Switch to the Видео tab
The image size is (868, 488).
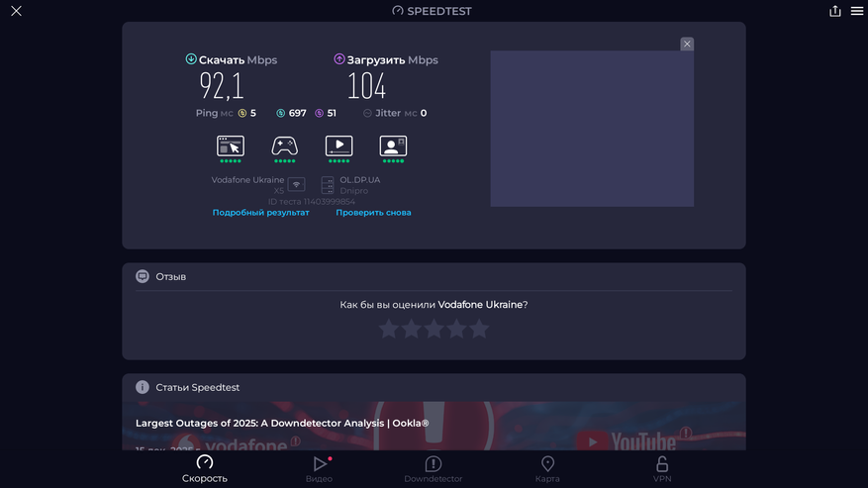[320, 468]
